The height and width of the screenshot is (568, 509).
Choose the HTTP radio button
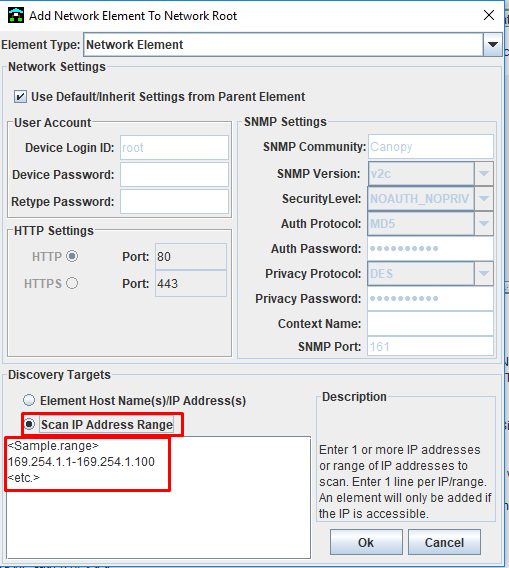click(x=72, y=256)
